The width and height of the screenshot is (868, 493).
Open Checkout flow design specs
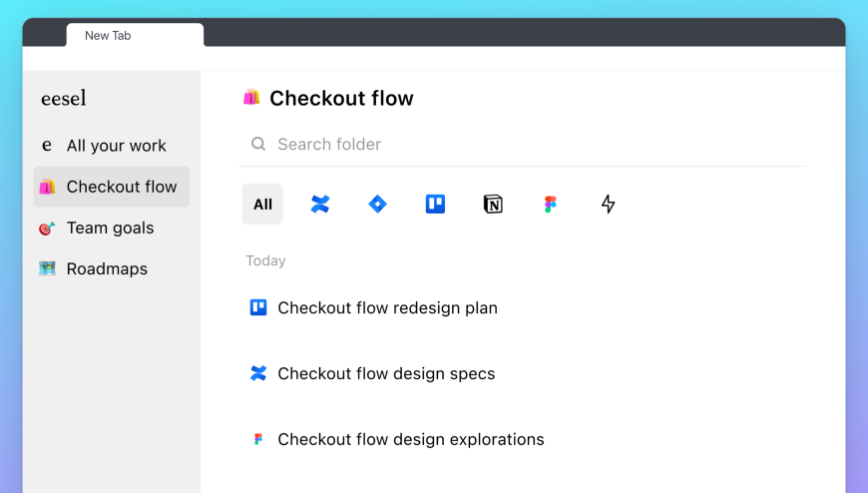(x=386, y=373)
